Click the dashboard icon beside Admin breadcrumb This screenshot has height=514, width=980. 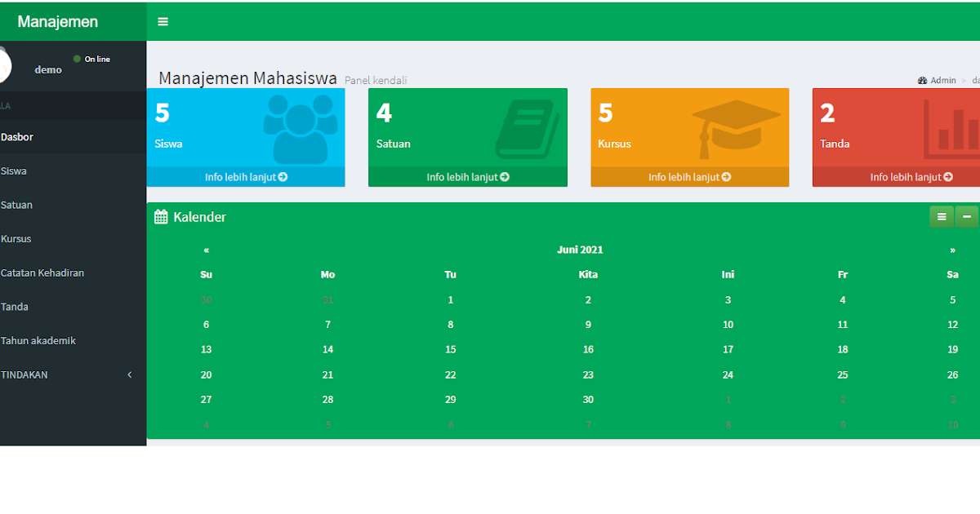[924, 80]
